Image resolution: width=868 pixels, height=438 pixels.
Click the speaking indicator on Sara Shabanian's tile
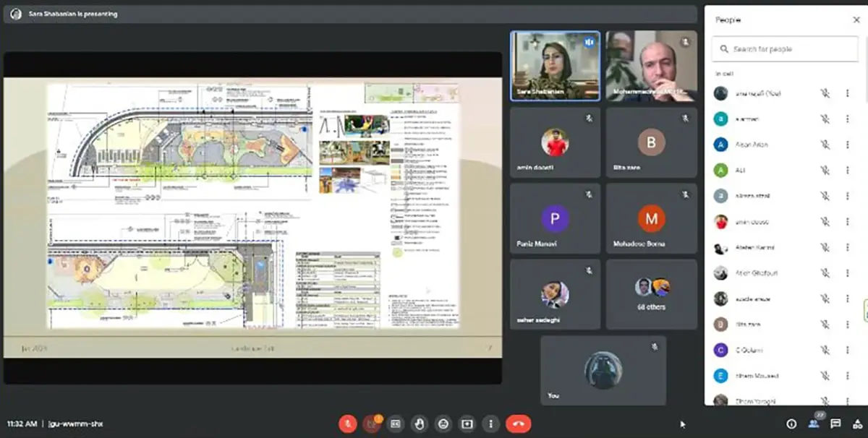(x=589, y=43)
